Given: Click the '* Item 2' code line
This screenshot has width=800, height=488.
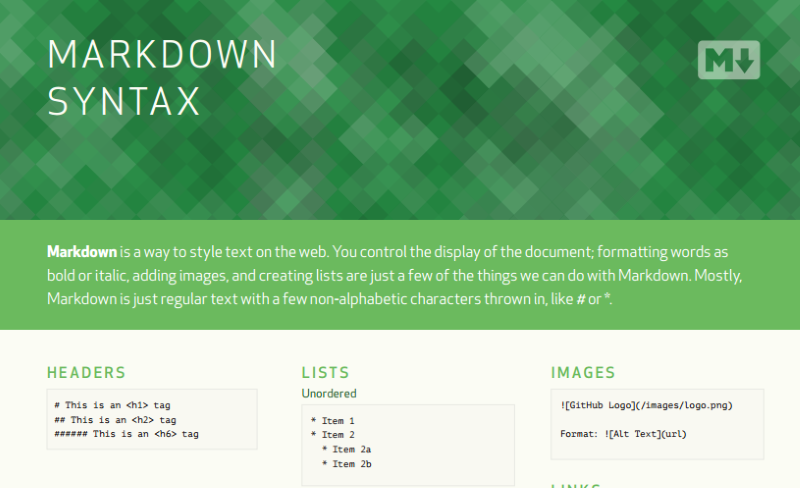Looking at the screenshot, I should [333, 435].
